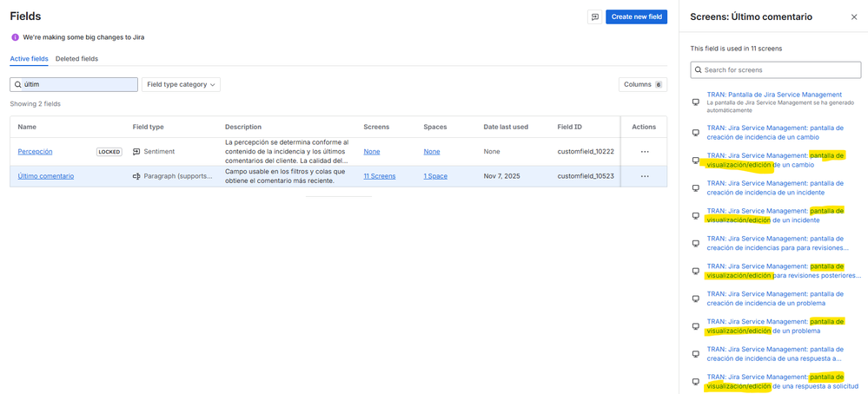
Task: Open actions menu for Percepción row
Action: (x=645, y=151)
